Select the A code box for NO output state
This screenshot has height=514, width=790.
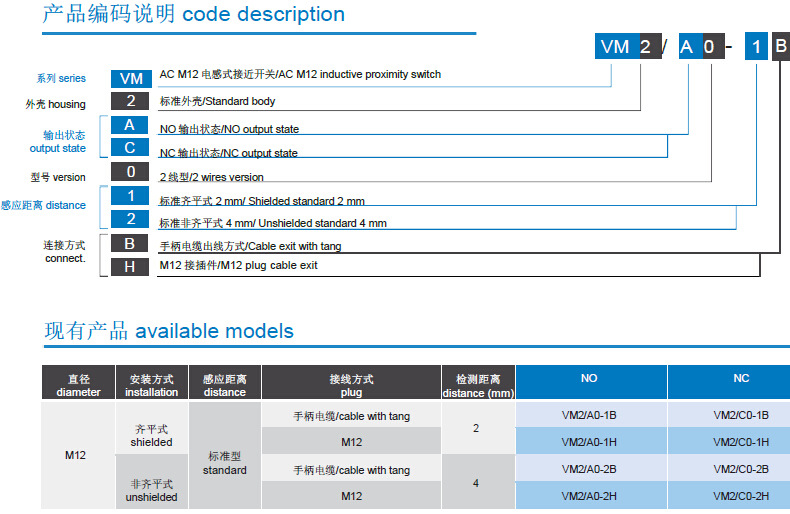(x=130, y=126)
